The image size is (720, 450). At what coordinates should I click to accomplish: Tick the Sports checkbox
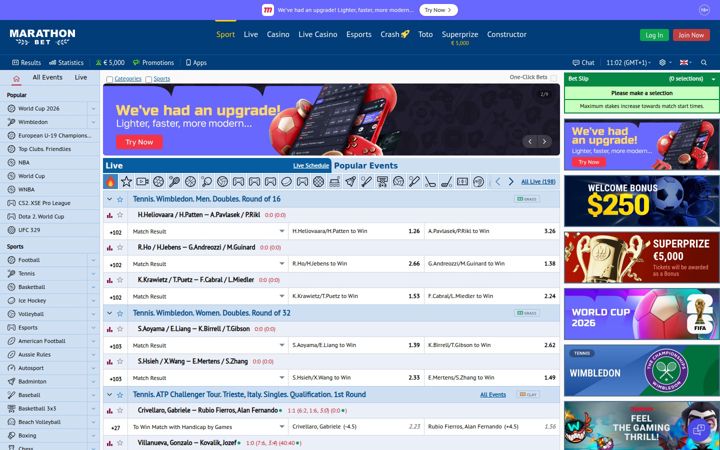tap(148, 79)
